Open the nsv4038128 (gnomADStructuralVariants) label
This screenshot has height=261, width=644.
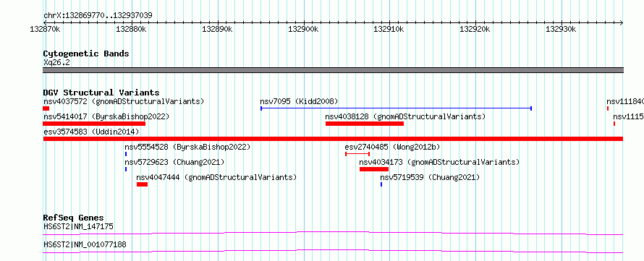point(405,116)
